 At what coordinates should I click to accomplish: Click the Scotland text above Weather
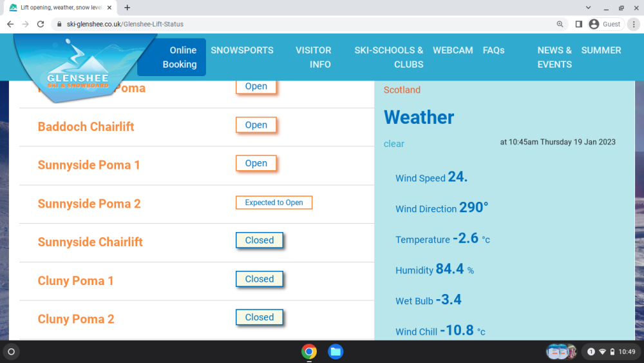(x=402, y=90)
